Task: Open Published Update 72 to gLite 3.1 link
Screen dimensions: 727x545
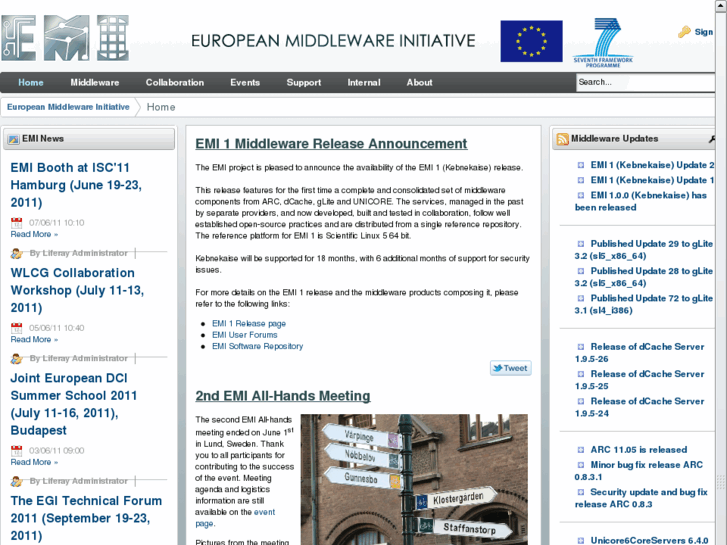Action: (644, 304)
